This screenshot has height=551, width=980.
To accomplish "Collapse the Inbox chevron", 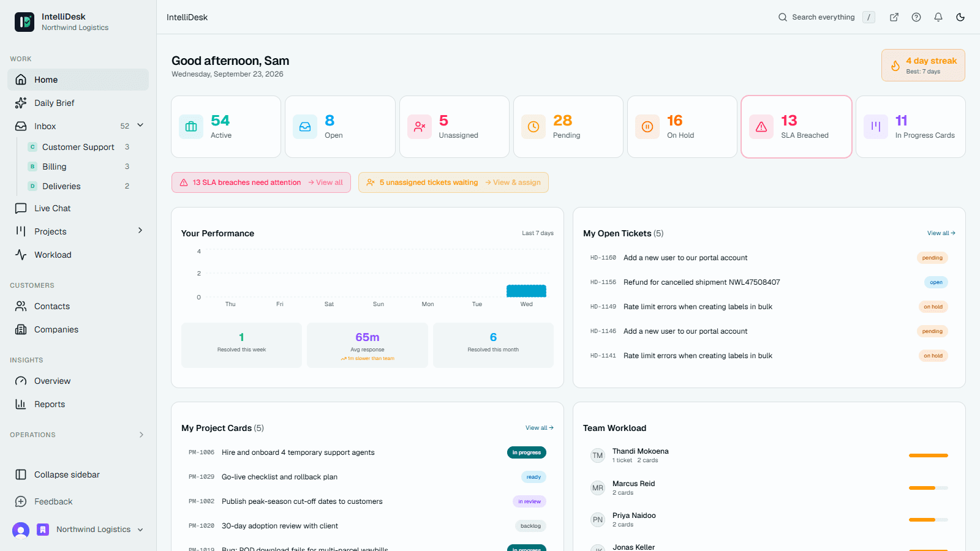I will tap(140, 126).
